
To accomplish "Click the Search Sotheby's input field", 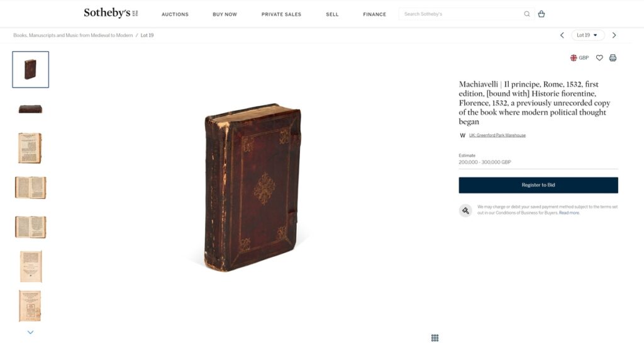I will click(462, 14).
